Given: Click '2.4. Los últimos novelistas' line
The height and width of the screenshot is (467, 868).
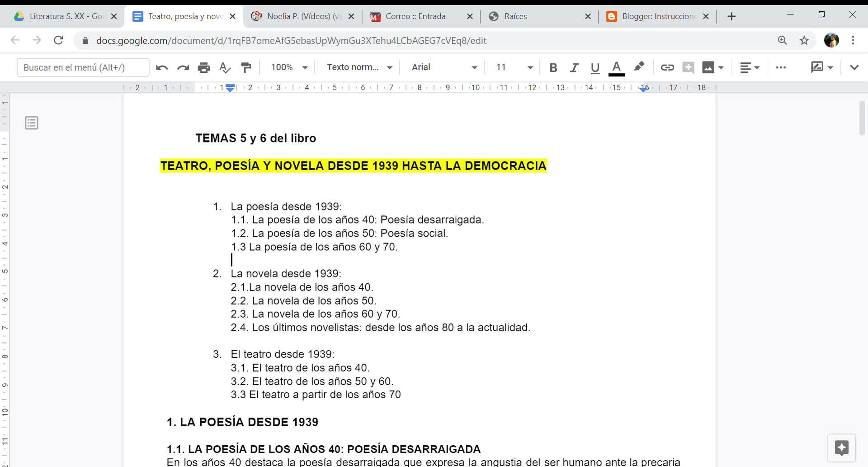Looking at the screenshot, I should click(380, 328).
